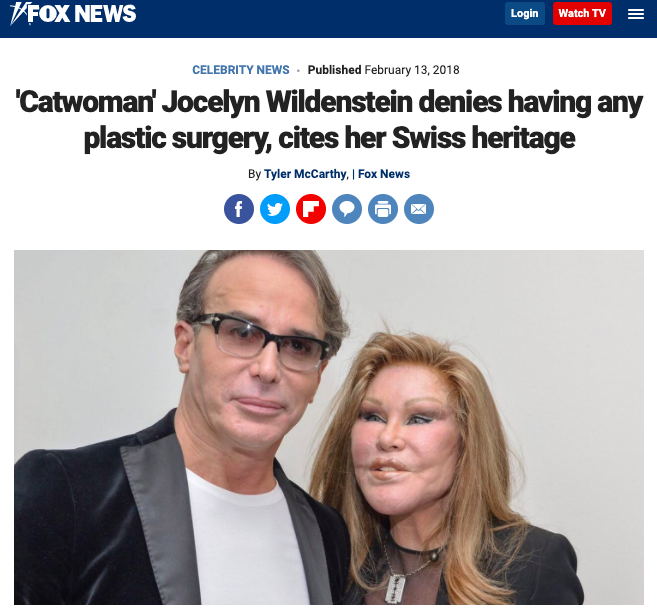Open the main article photo
Viewport: 657px width, 613px height.
click(x=329, y=427)
